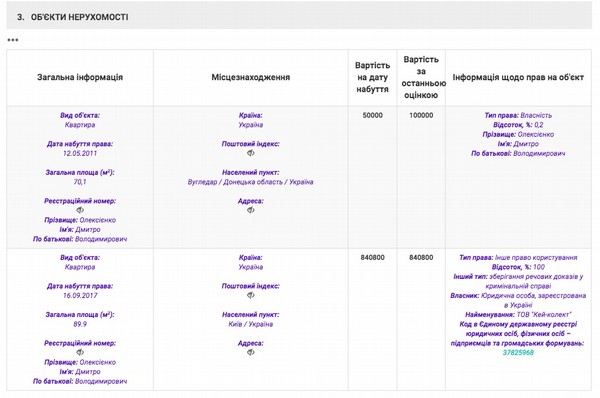
Task: Click Вугледар / Донецька область location text
Action: 251,182
